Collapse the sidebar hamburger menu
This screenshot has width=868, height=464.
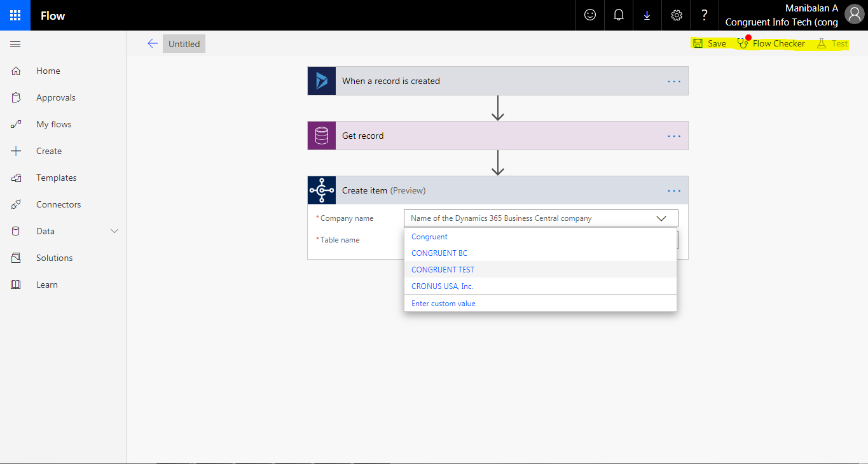16,44
